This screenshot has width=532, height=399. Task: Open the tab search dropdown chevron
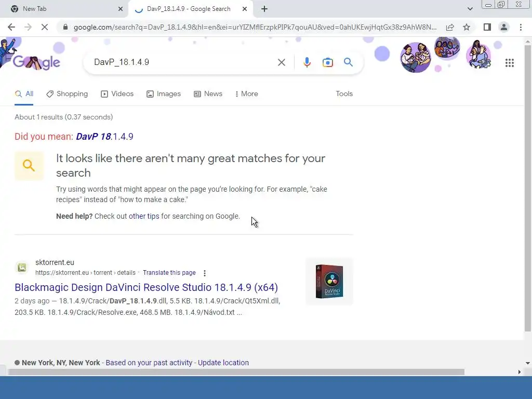[x=470, y=9]
